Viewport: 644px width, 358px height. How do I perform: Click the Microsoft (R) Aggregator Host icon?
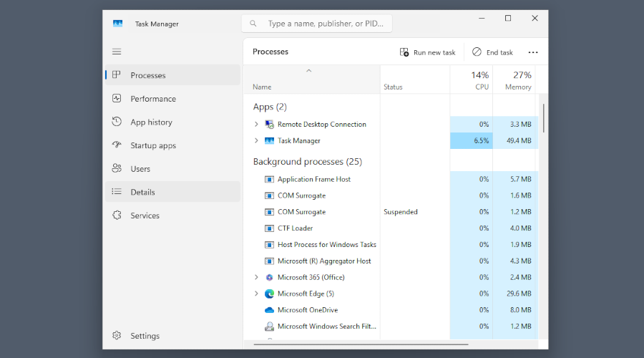pos(270,261)
